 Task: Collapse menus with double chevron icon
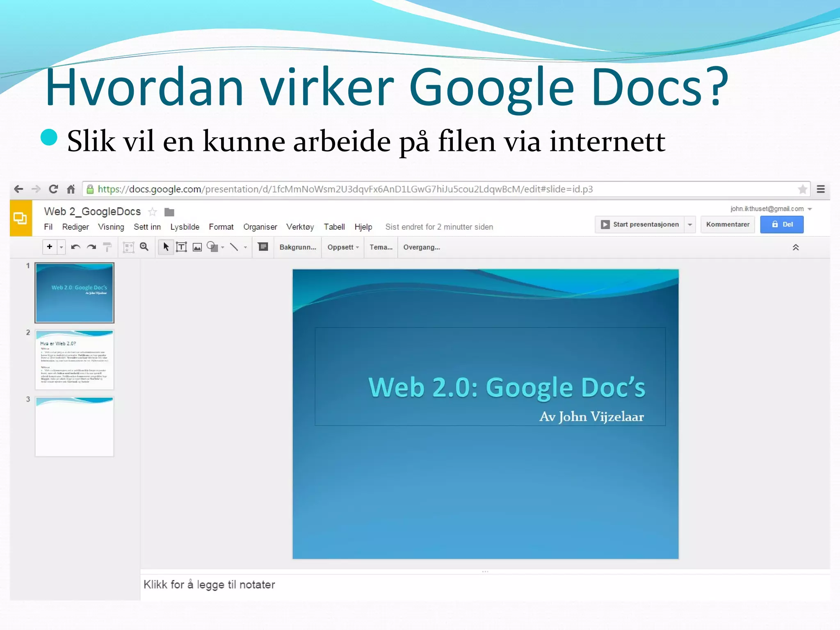point(796,247)
